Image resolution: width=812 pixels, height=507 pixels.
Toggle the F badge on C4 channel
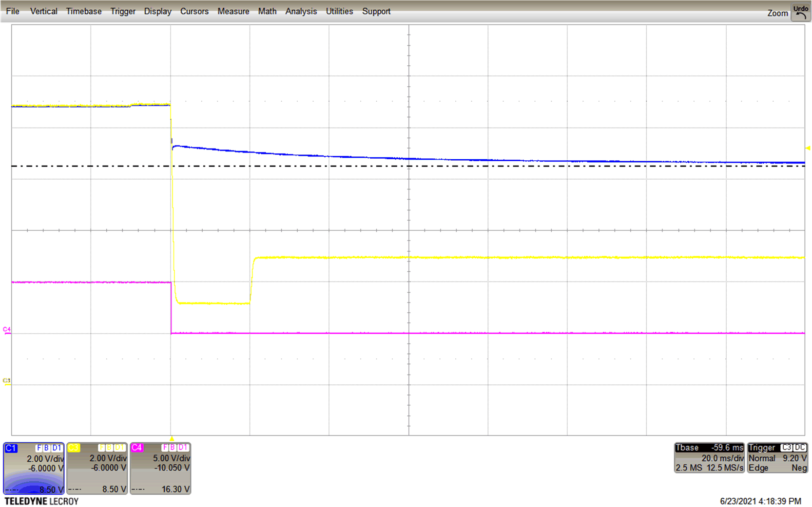point(165,448)
